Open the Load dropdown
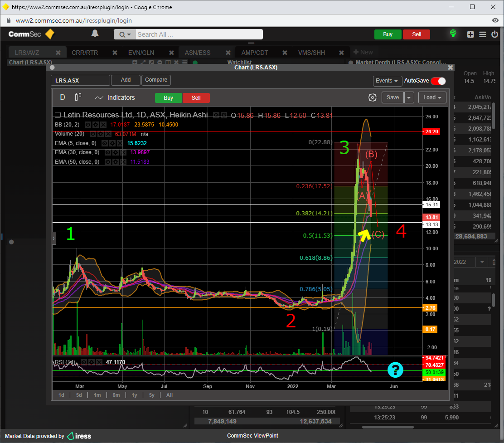The height and width of the screenshot is (443, 504). point(432,97)
